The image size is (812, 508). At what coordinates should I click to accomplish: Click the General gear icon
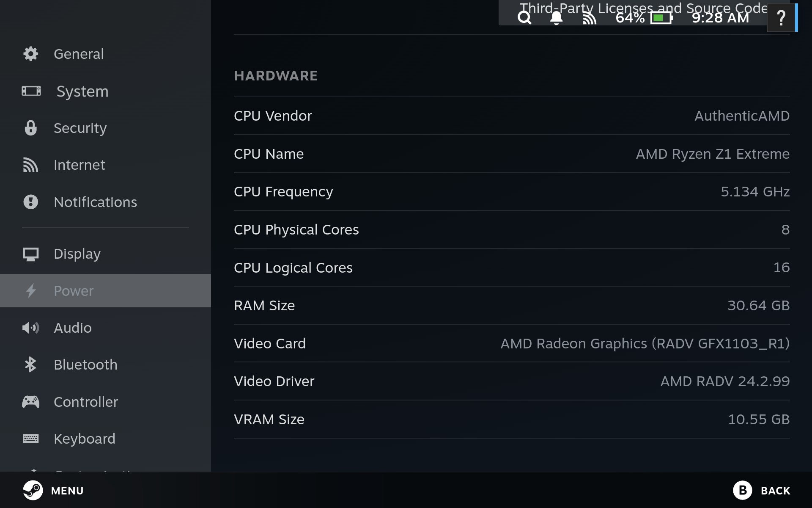(x=30, y=54)
